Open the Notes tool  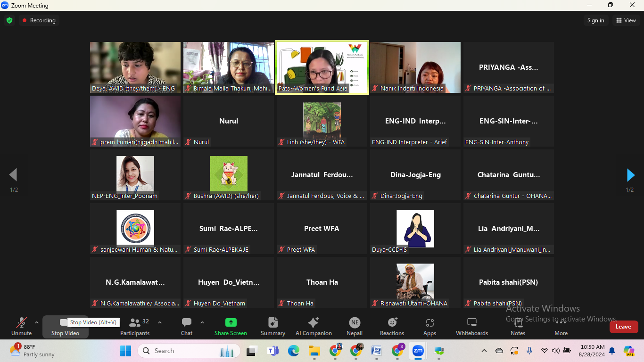coord(518,326)
